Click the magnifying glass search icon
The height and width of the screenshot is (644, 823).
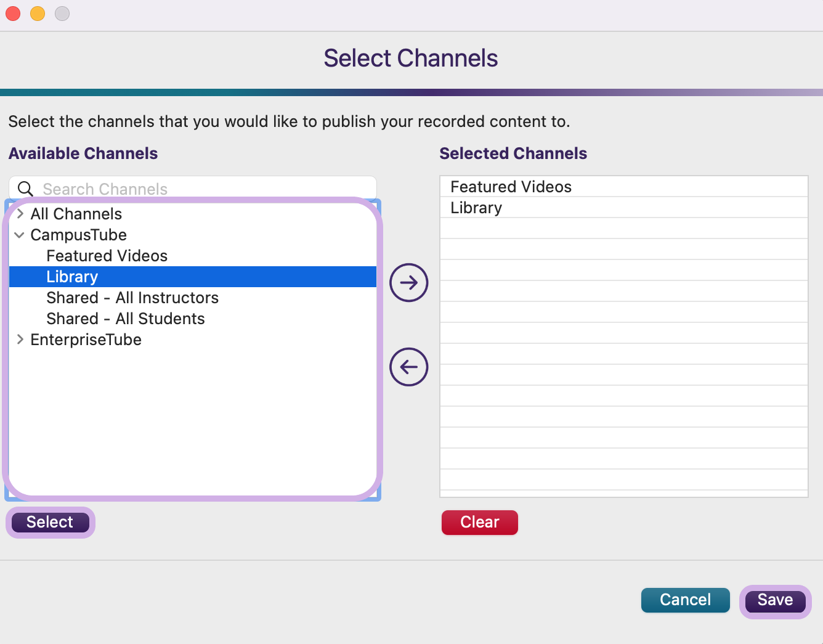pos(25,189)
